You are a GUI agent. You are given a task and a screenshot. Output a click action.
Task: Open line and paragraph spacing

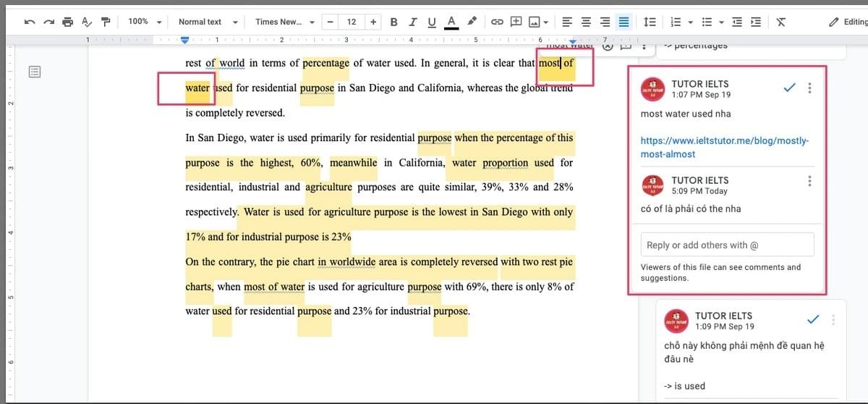[x=650, y=22]
